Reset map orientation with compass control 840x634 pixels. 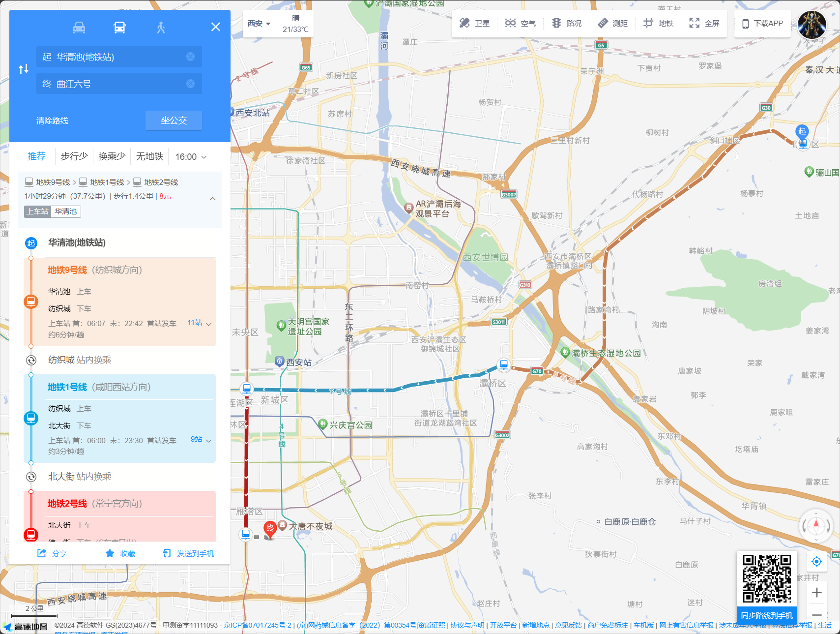[x=816, y=526]
